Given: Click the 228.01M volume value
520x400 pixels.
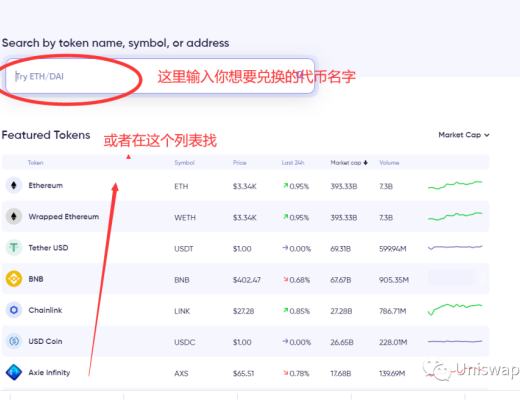Looking at the screenshot, I should [x=393, y=342].
